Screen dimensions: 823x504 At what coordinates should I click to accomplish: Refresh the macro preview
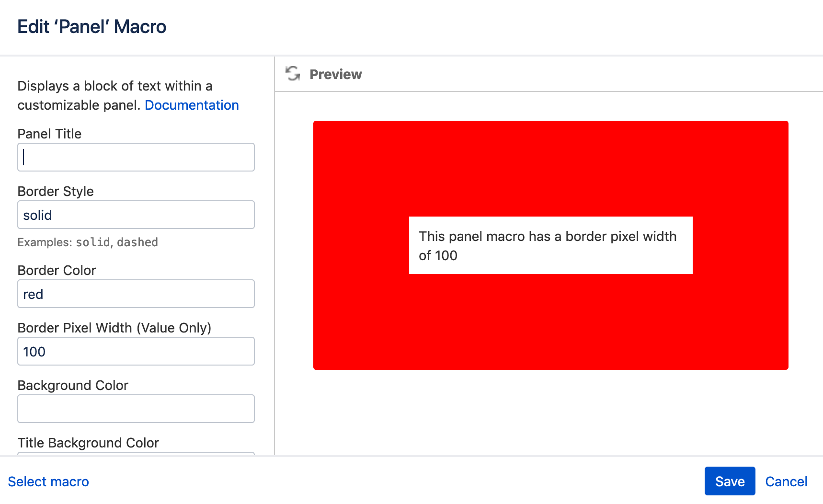[x=293, y=74]
